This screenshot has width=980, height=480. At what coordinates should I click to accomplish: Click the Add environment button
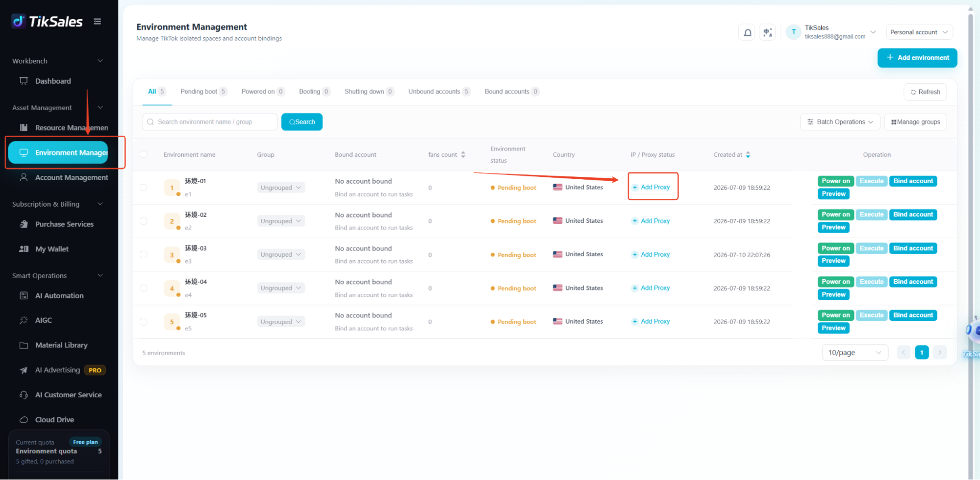tap(917, 58)
